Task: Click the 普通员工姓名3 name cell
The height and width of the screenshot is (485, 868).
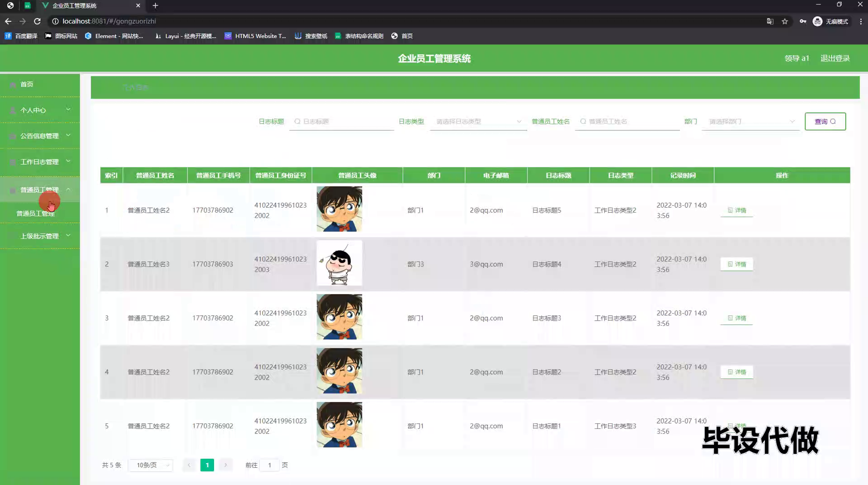Action: click(x=148, y=264)
